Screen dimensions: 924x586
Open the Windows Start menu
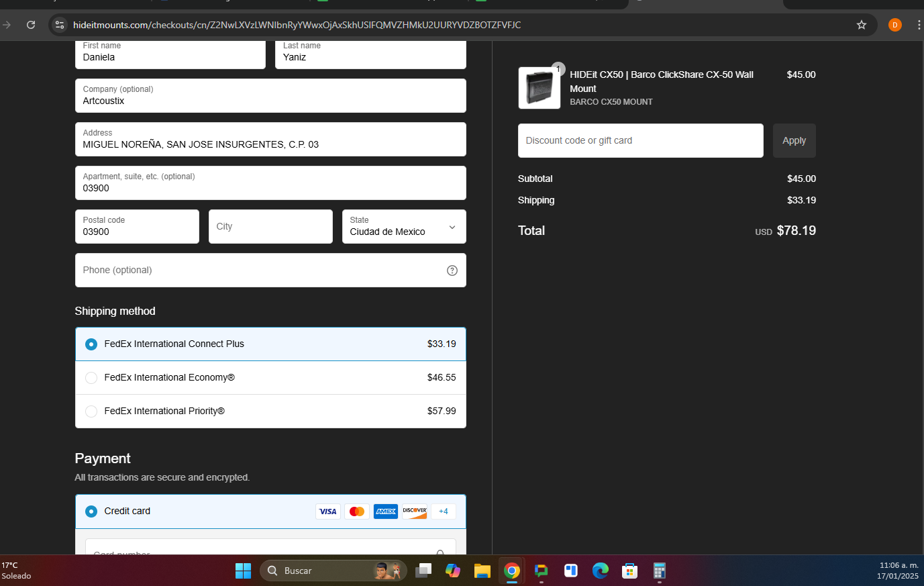pyautogui.click(x=243, y=571)
